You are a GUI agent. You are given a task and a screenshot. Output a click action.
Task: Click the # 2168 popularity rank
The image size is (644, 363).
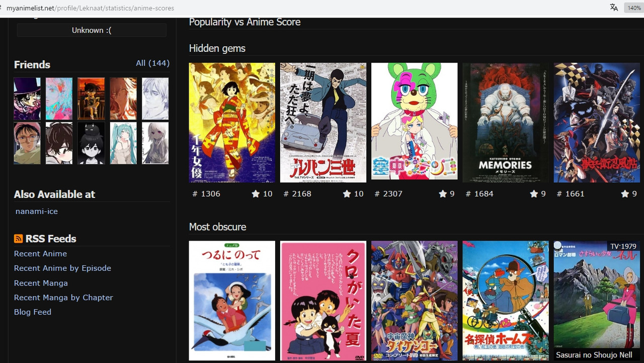(x=297, y=194)
